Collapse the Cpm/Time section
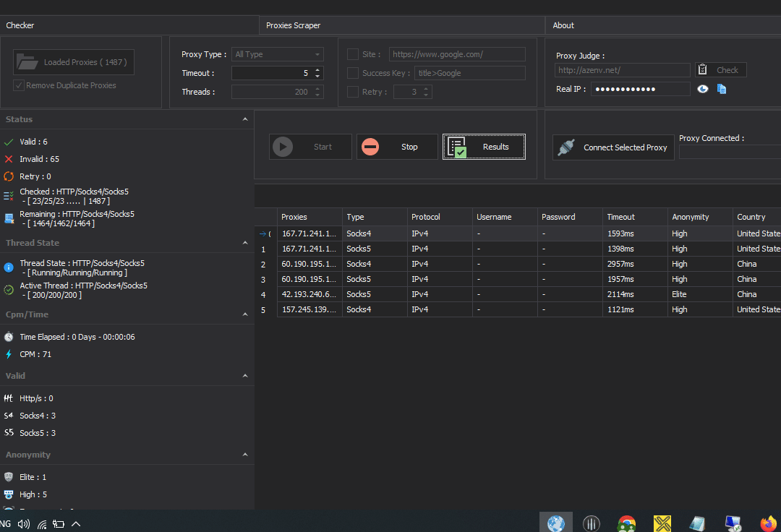The width and height of the screenshot is (781, 532). pos(245,314)
